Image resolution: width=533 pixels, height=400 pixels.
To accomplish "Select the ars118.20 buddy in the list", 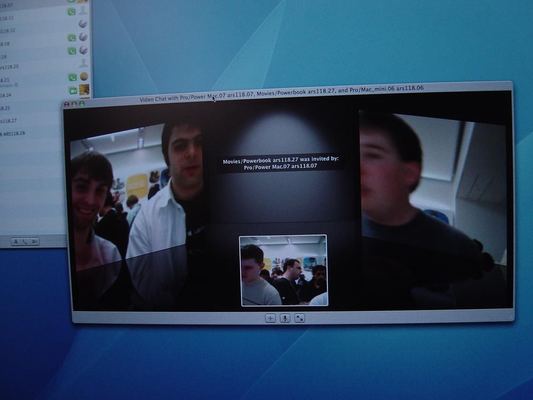I will point(10,67).
